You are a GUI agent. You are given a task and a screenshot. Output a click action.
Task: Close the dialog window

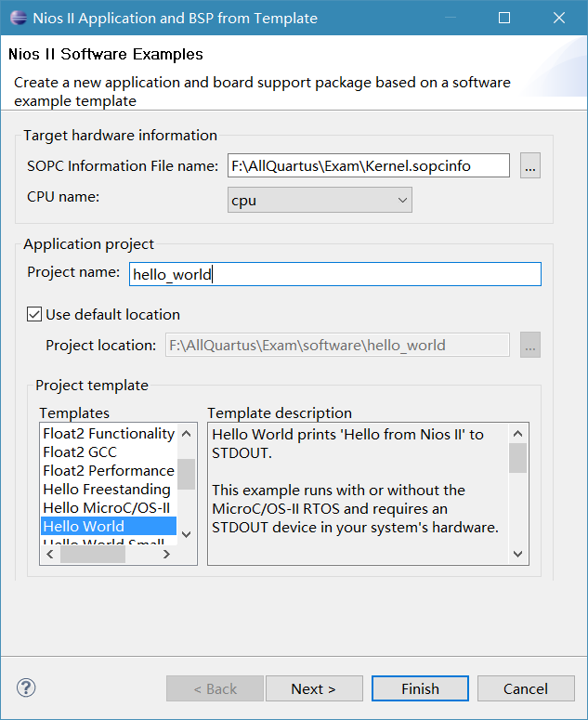point(559,18)
